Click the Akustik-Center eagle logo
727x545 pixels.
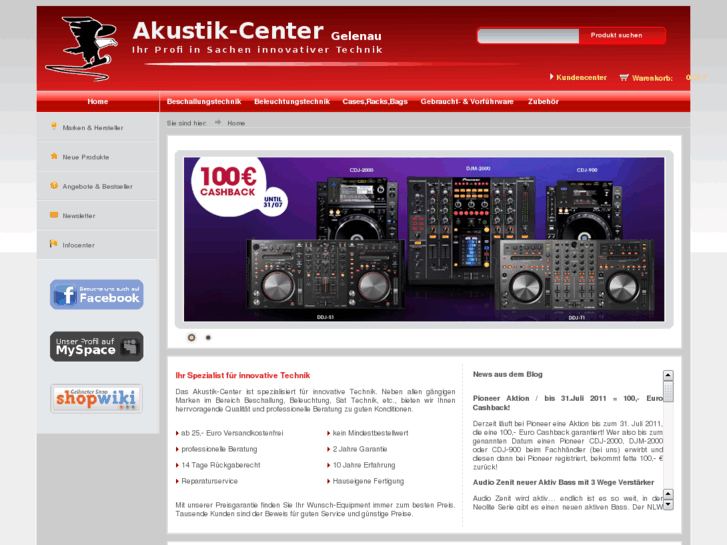click(x=83, y=48)
